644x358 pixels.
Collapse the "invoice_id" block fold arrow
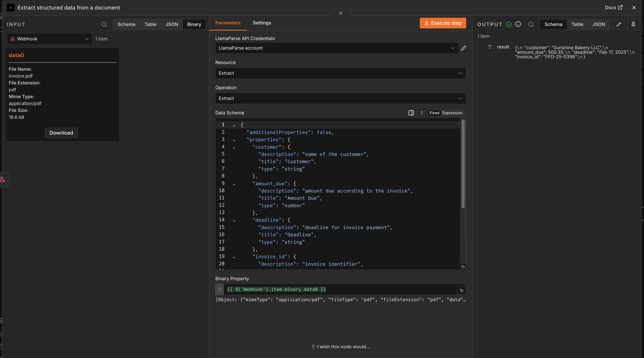[x=234, y=257]
